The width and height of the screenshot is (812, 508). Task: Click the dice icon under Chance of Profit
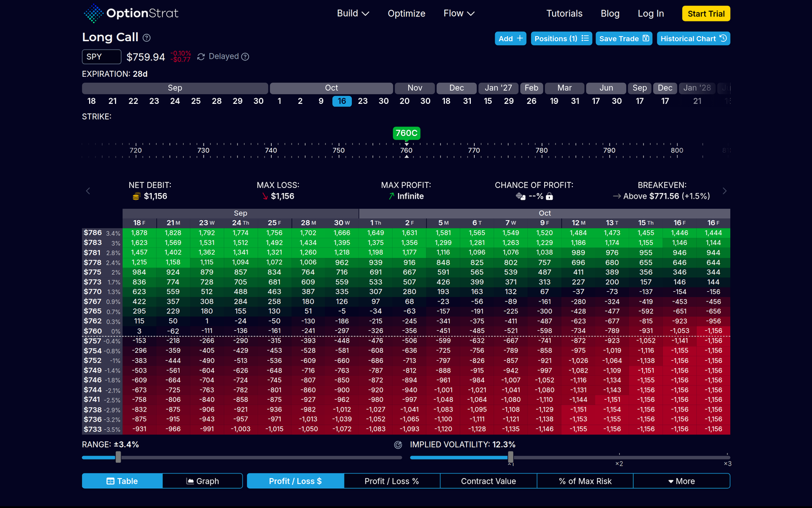(x=520, y=196)
